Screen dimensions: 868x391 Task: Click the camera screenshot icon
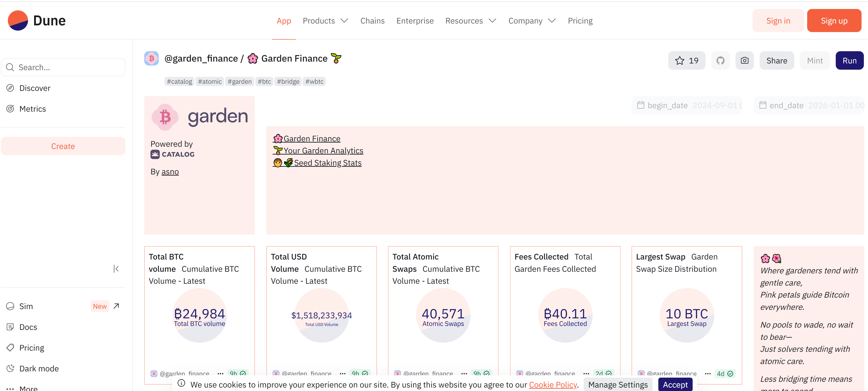pos(744,61)
